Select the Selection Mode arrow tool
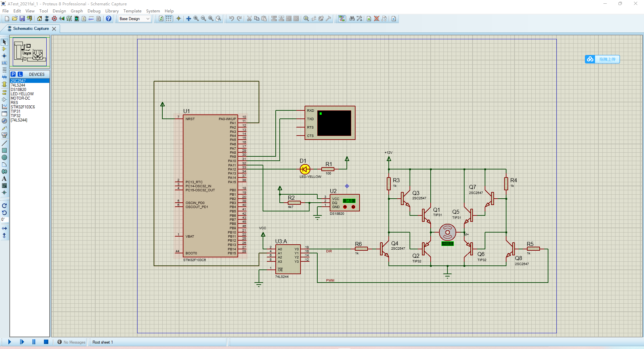644x349 pixels. click(4, 42)
